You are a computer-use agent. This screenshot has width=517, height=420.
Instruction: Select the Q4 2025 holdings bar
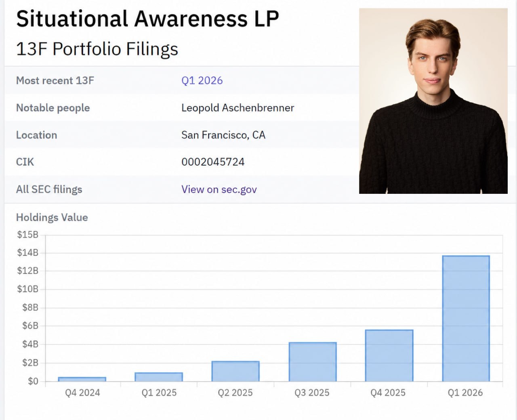[389, 355]
